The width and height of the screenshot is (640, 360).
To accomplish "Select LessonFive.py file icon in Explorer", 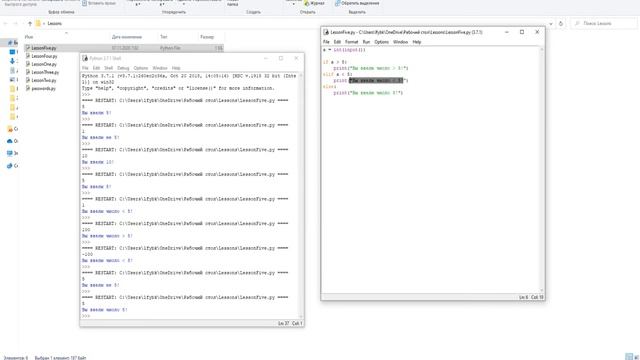I will (28, 48).
